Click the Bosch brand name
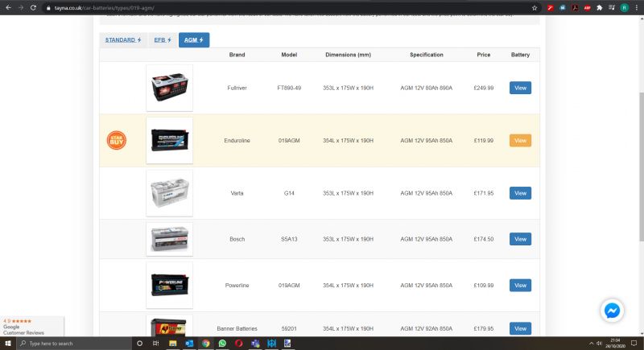Viewport: 644px width, 350px height. 237,239
